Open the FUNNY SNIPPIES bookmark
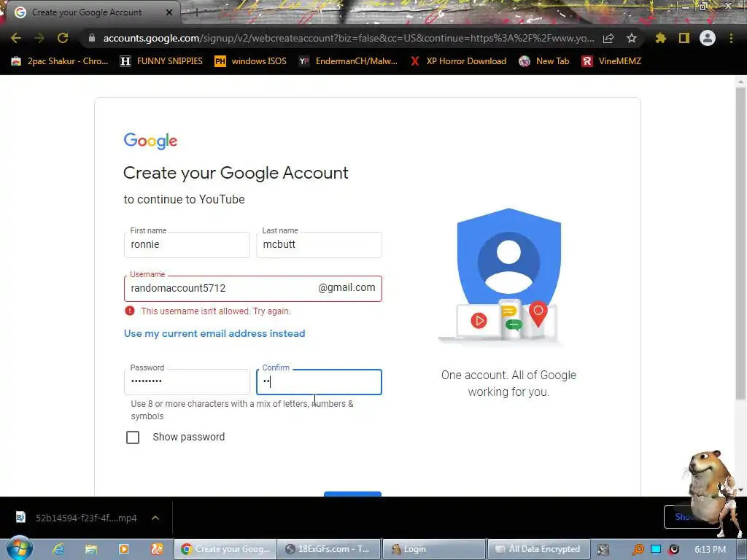This screenshot has height=560, width=747. [x=161, y=61]
